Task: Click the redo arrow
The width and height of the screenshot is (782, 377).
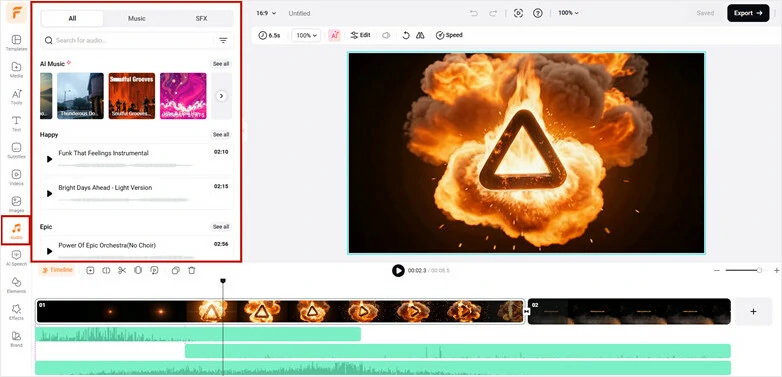Action: [x=493, y=13]
